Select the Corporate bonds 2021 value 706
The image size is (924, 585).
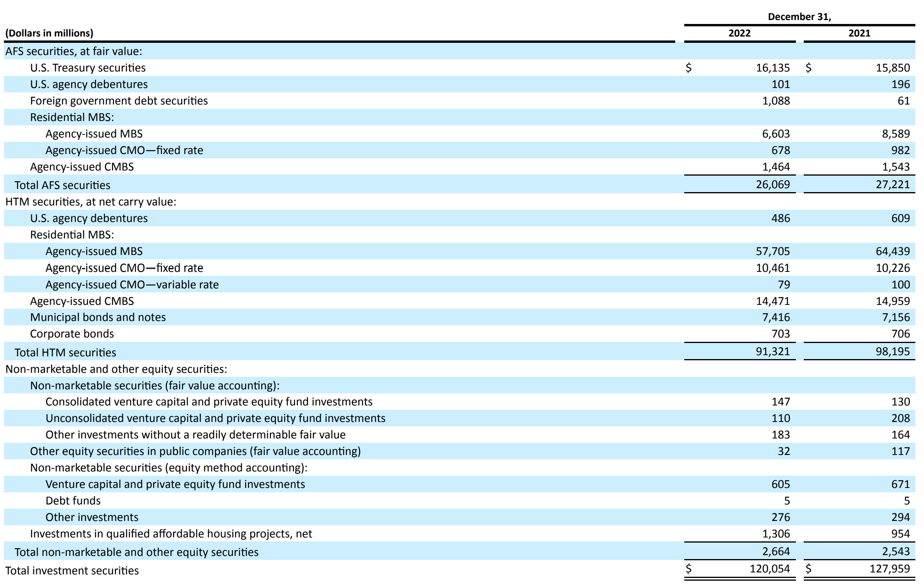[x=900, y=334]
